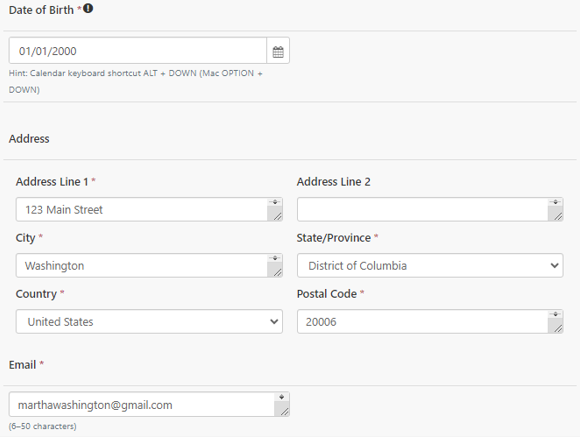Click the City label
580x437 pixels.
coord(26,238)
